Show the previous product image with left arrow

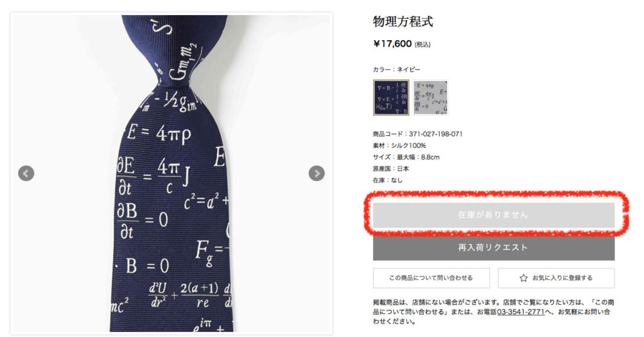click(26, 174)
